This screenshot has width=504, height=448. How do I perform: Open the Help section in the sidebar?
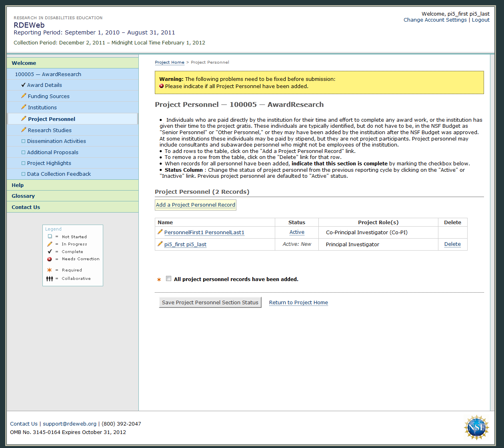pyautogui.click(x=18, y=185)
